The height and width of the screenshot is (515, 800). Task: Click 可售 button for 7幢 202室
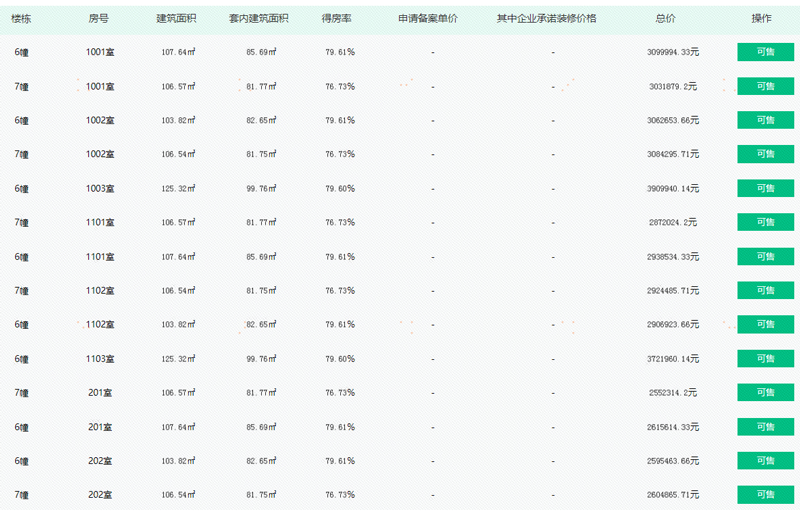click(765, 495)
